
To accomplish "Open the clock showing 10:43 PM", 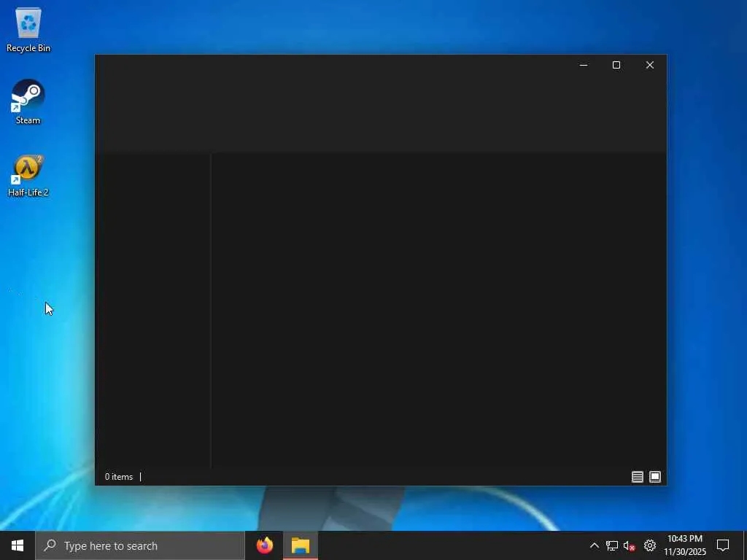I will 685,545.
